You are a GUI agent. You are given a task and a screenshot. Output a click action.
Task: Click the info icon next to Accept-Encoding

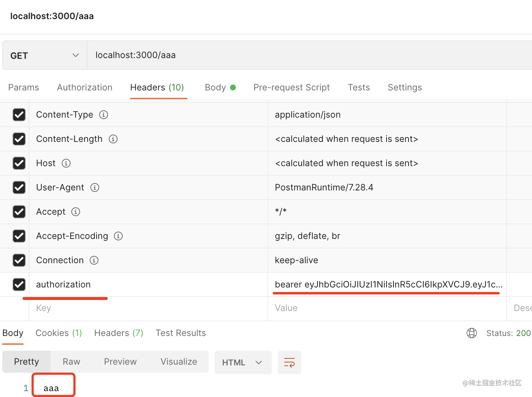click(118, 236)
